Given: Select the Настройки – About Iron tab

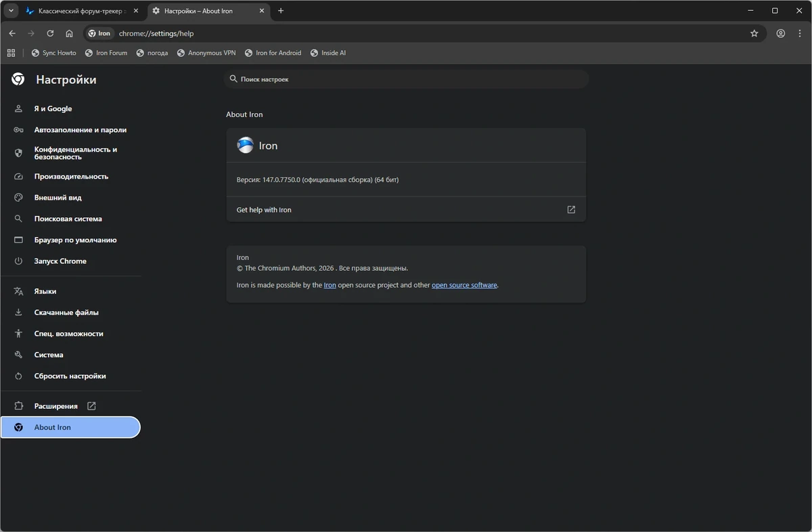Looking at the screenshot, I should (208, 11).
